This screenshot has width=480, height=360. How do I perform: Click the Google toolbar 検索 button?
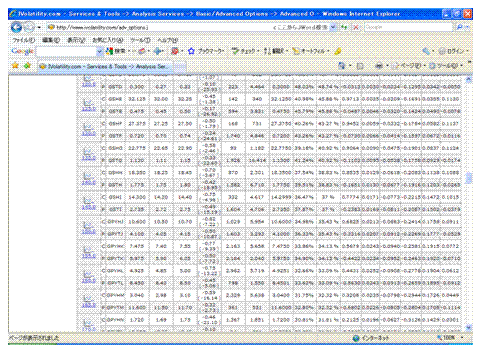[116, 51]
